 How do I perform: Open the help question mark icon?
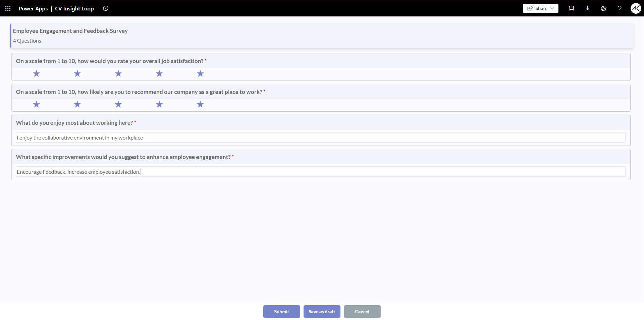click(x=620, y=8)
